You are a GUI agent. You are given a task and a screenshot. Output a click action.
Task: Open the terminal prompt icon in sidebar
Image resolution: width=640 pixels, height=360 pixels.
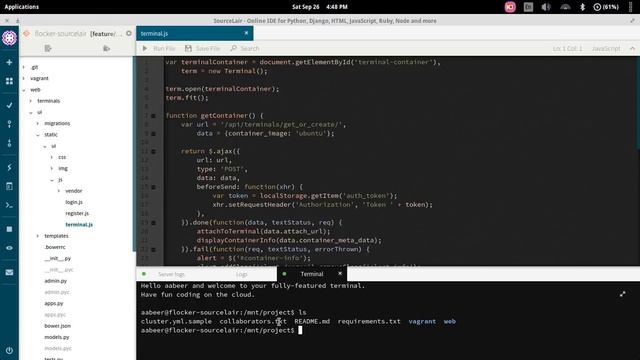point(9,205)
